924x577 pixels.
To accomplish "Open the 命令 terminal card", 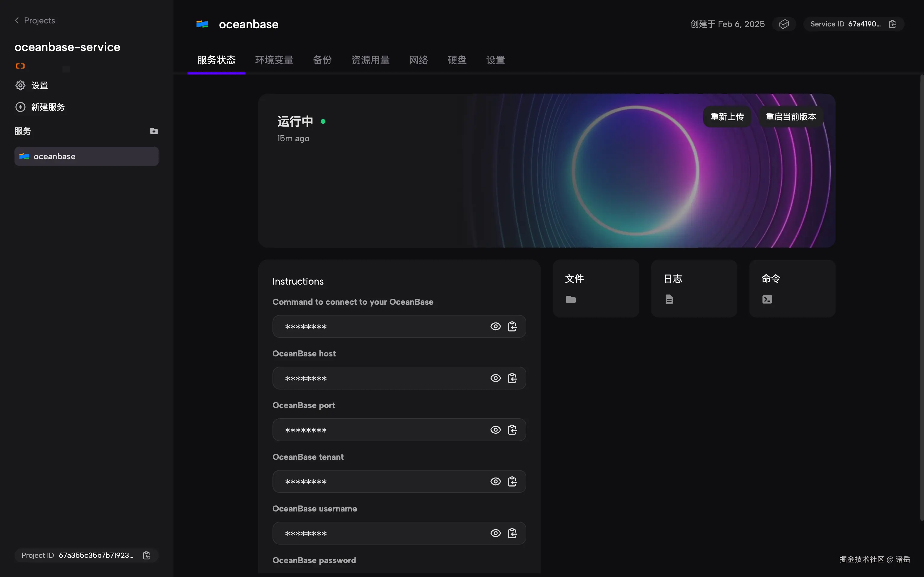I will click(792, 288).
